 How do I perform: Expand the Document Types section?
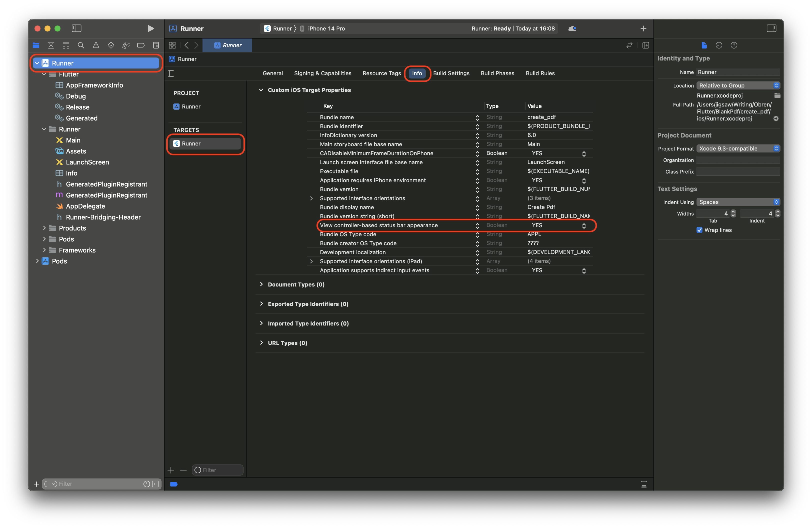point(261,284)
